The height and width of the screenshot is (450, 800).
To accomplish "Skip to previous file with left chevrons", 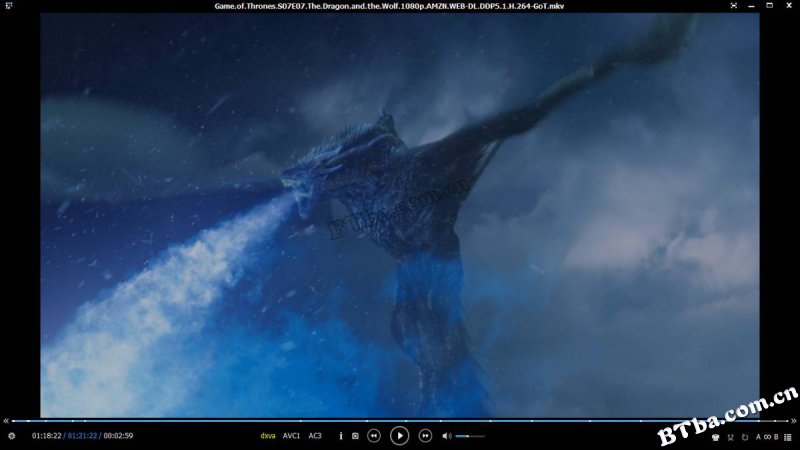I will tap(6, 421).
